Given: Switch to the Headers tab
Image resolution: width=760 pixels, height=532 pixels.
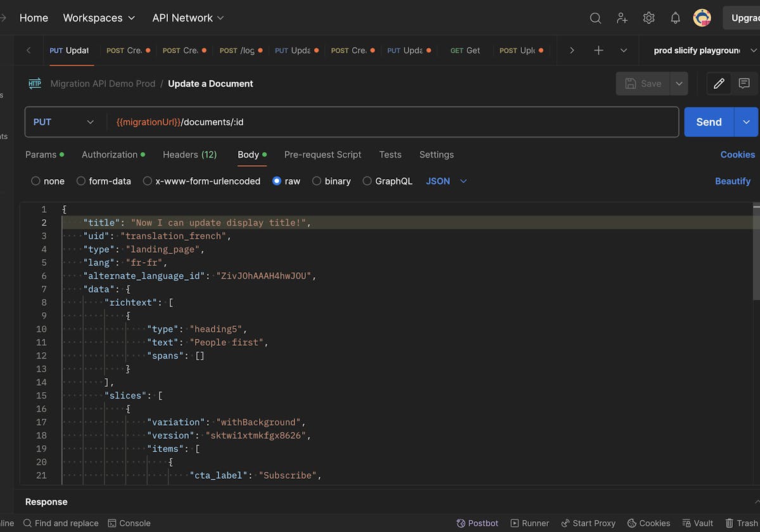Looking at the screenshot, I should click(189, 155).
